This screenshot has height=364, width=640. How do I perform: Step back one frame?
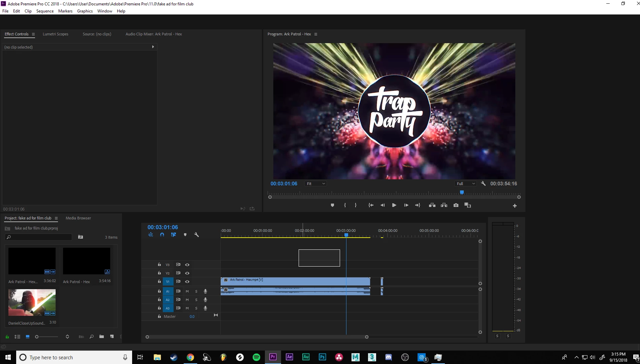pos(383,205)
